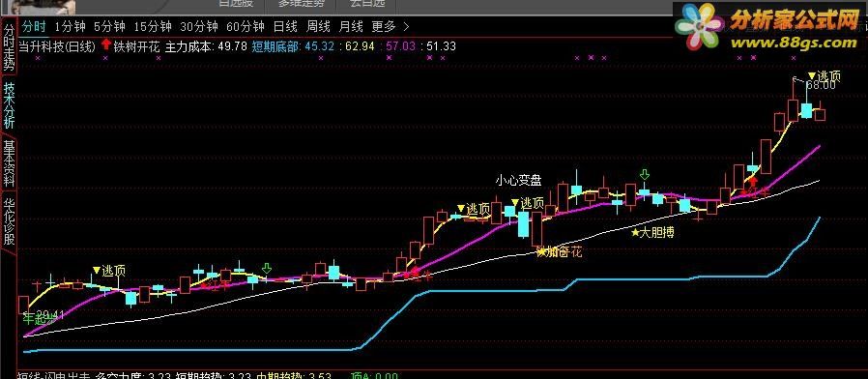Click the 大胆搏 star marker
The height and width of the screenshot is (379, 868).
653,233
